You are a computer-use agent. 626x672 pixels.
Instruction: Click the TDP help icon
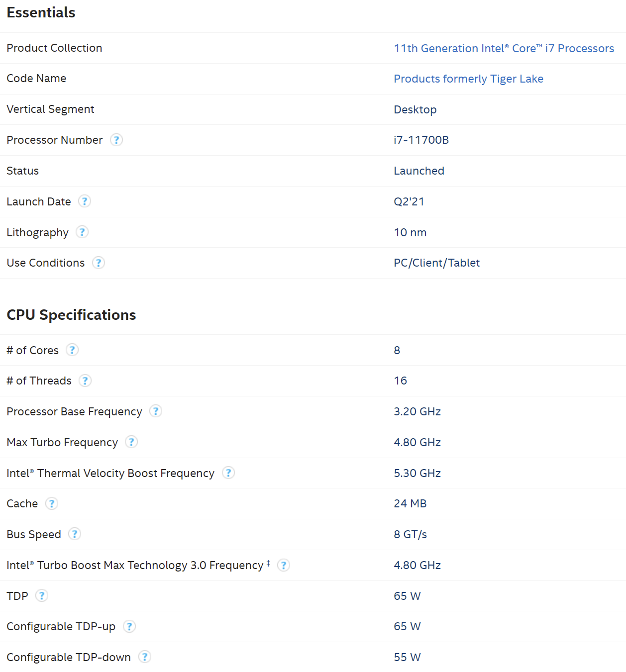(x=42, y=595)
